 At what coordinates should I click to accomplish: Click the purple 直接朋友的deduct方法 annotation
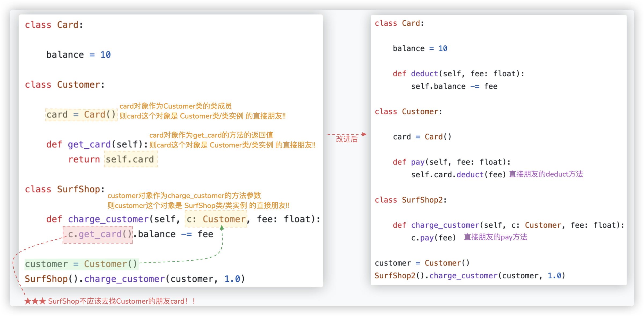tap(546, 174)
